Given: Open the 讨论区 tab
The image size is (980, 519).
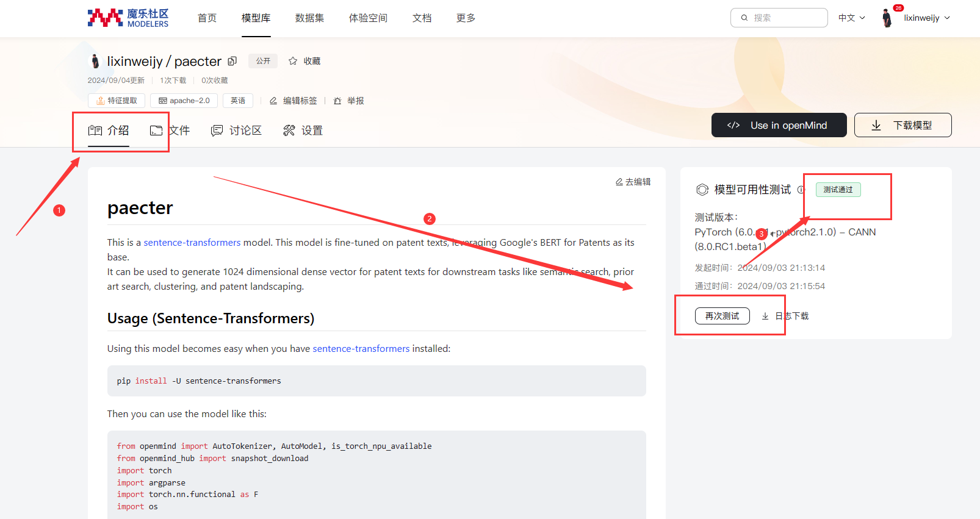Looking at the screenshot, I should click(x=236, y=131).
